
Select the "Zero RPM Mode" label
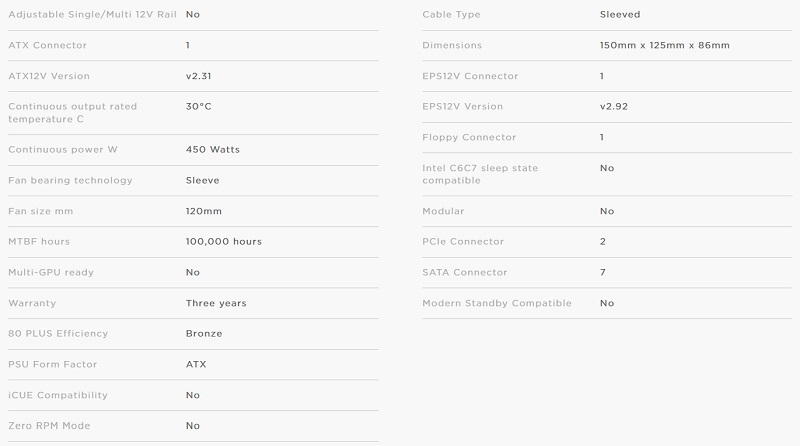pyautogui.click(x=49, y=426)
